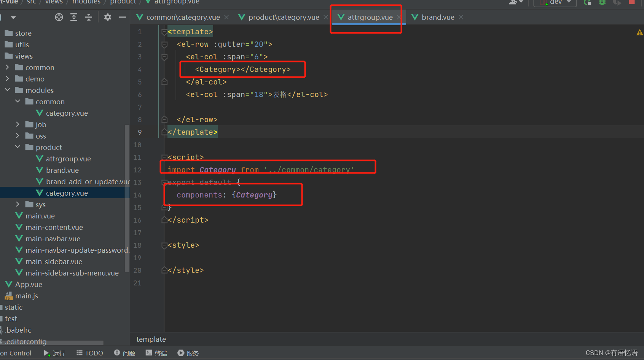Image resolution: width=644 pixels, height=360 pixels.
Task: Expand the sys folder
Action: pos(18,204)
